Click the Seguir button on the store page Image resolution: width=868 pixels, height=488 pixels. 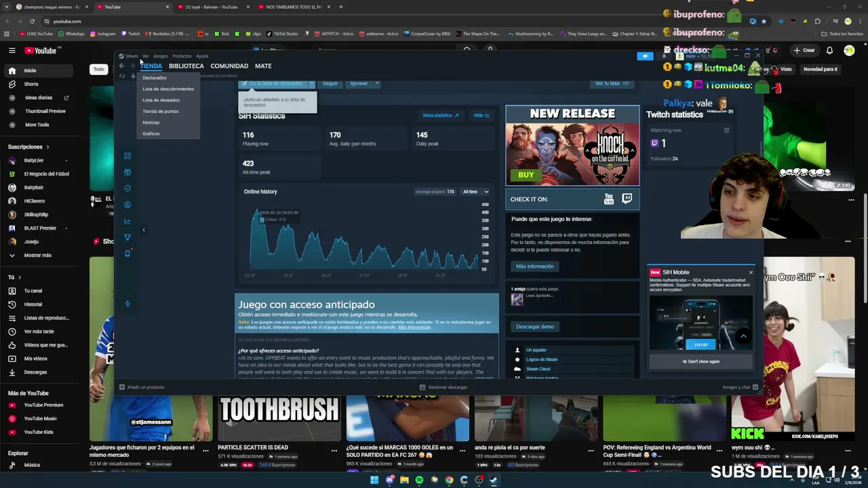(x=330, y=83)
